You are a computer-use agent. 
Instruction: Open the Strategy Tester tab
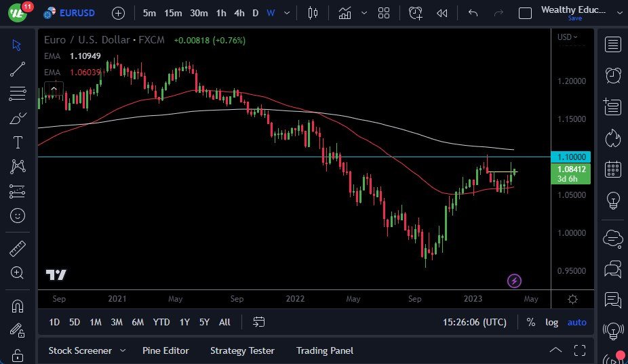coord(242,350)
